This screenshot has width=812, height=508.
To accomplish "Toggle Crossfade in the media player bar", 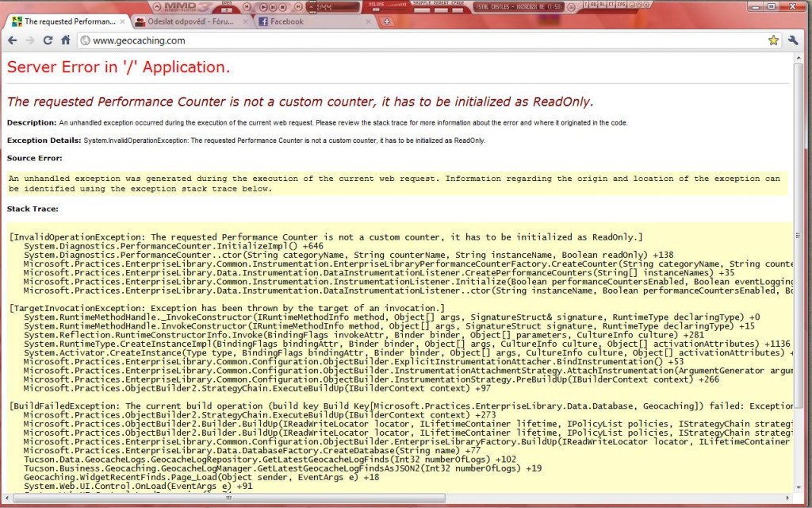I will (x=457, y=10).
